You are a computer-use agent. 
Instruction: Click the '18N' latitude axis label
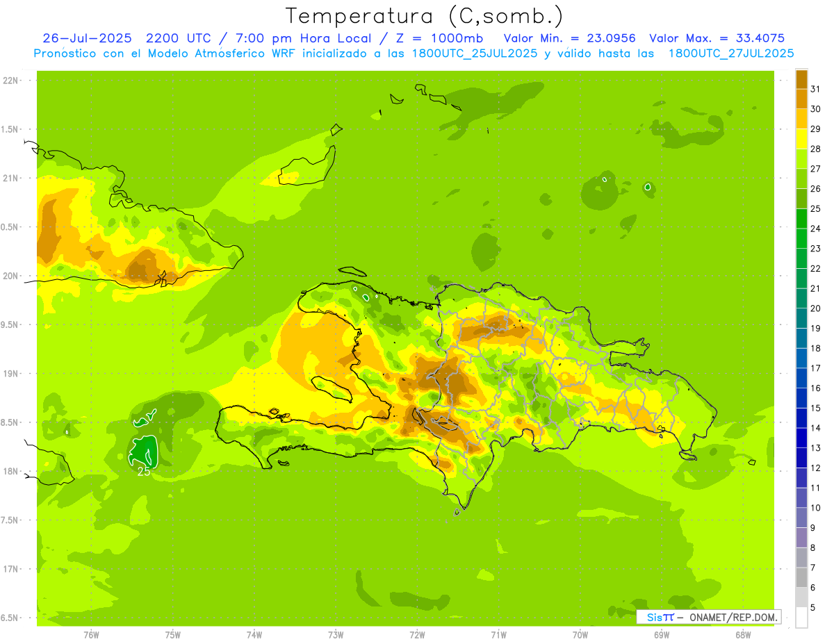tap(10, 471)
